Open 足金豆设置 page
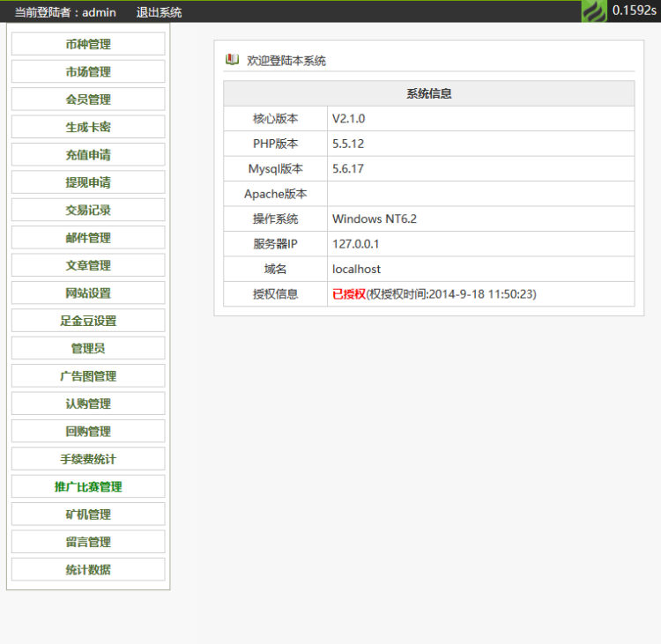 [x=88, y=321]
